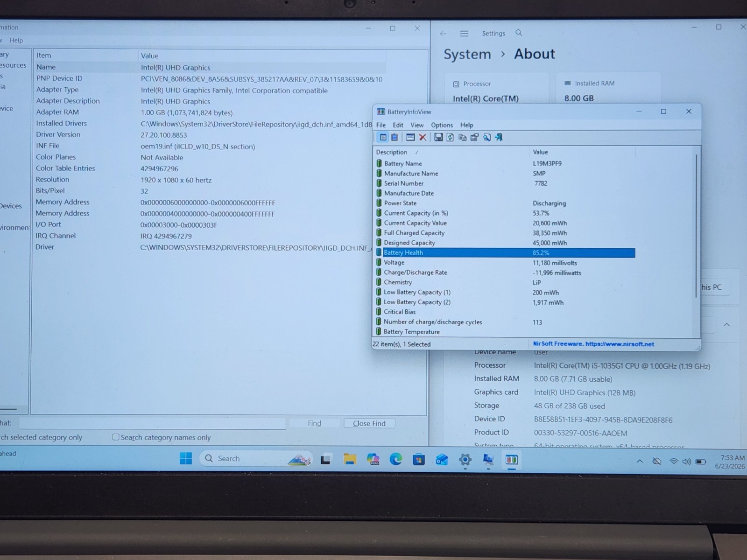747x560 pixels.
Task: Select the Full Charged Capacity row
Action: (x=505, y=233)
